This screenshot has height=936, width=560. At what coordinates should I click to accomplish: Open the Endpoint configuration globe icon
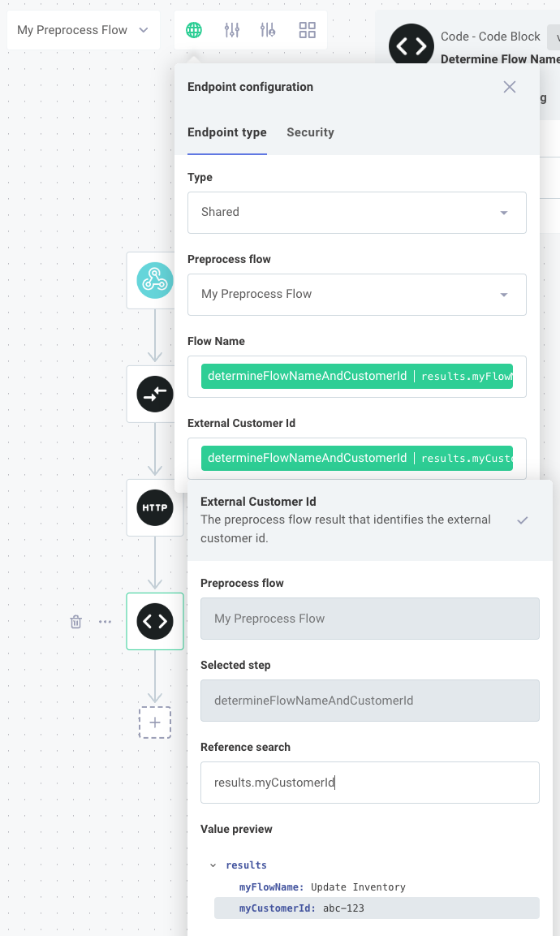[193, 29]
